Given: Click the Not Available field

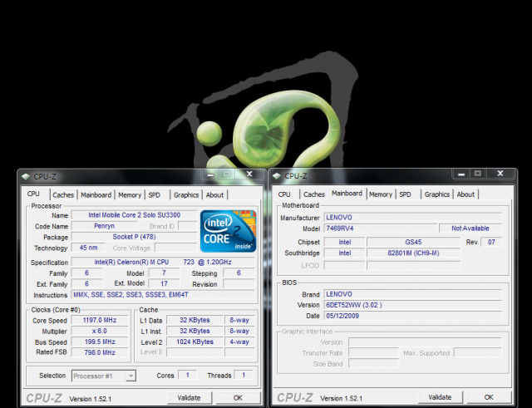Looking at the screenshot, I should click(x=470, y=229).
